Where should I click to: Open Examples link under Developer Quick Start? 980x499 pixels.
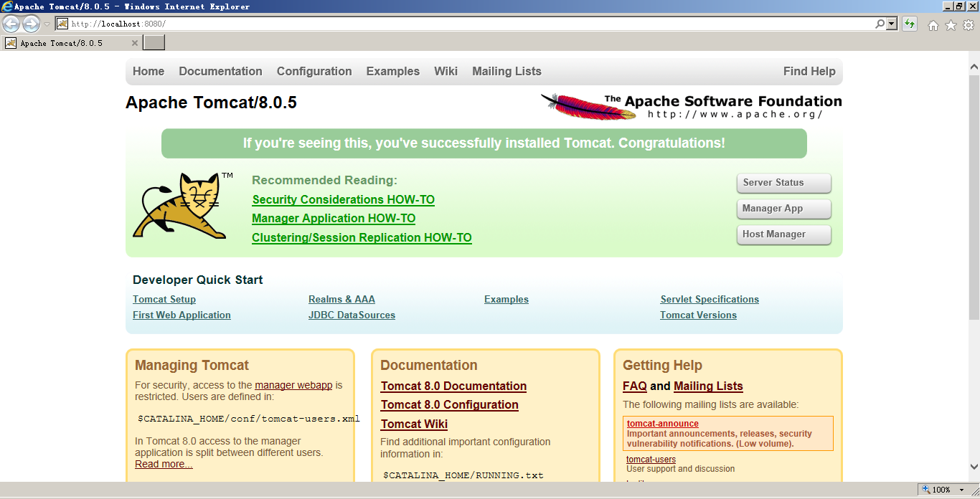pos(507,299)
